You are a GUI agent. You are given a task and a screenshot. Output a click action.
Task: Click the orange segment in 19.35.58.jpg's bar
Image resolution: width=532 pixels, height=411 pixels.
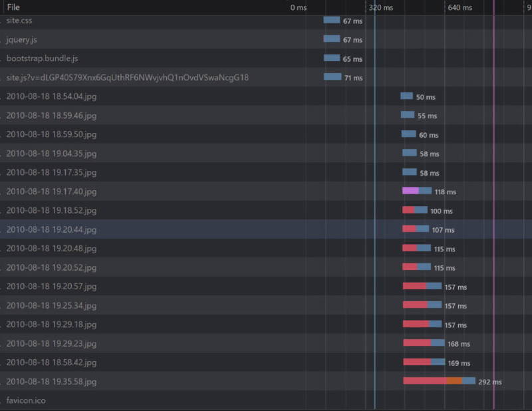coord(455,382)
